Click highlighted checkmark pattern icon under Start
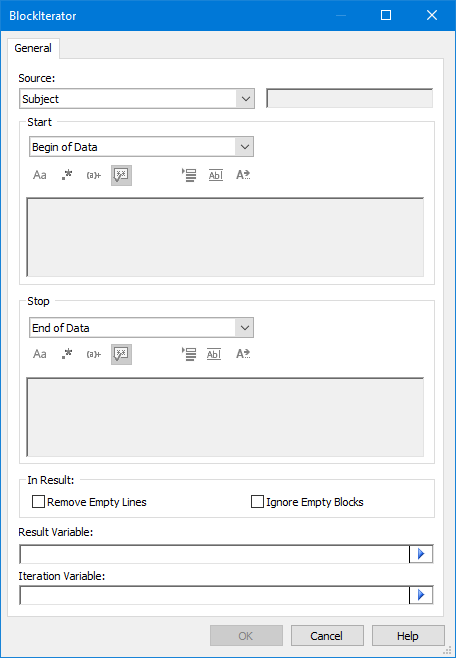Image resolution: width=456 pixels, height=658 pixels. (x=121, y=175)
